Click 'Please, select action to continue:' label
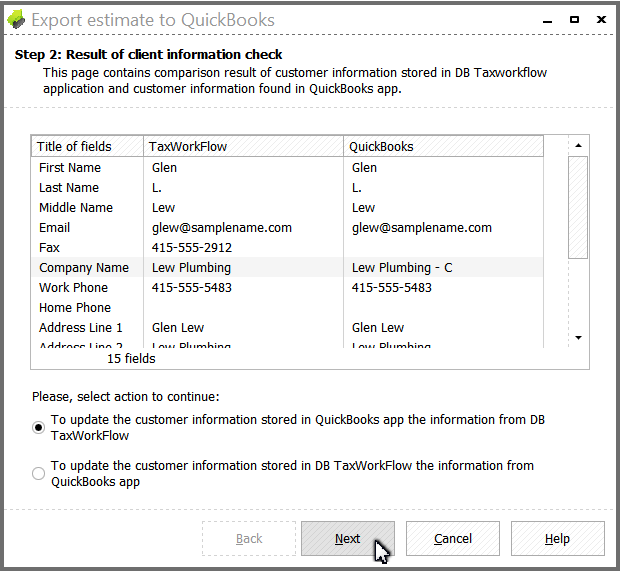621x571 pixels. pyautogui.click(x=126, y=396)
